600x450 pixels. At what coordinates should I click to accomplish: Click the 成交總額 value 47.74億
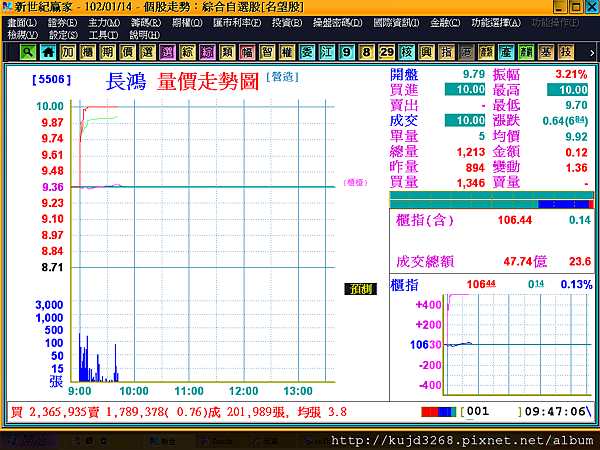(525, 262)
